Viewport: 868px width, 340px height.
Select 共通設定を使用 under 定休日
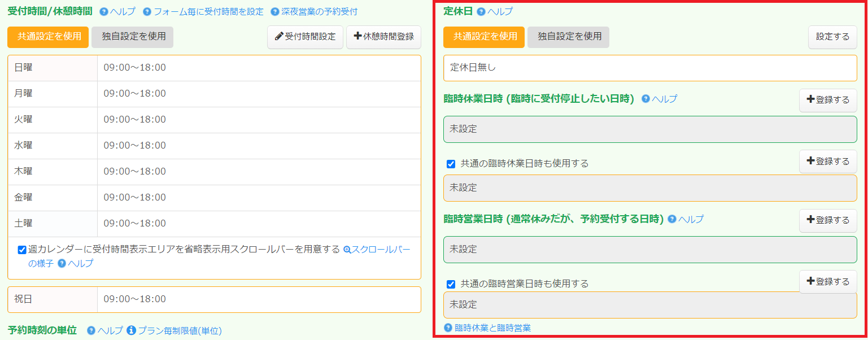coord(485,37)
